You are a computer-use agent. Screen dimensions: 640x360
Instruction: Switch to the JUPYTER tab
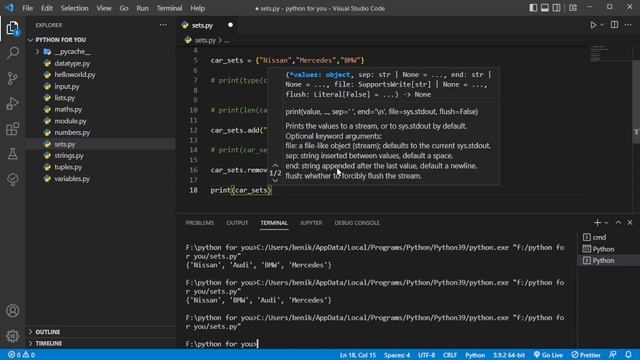pyautogui.click(x=311, y=223)
